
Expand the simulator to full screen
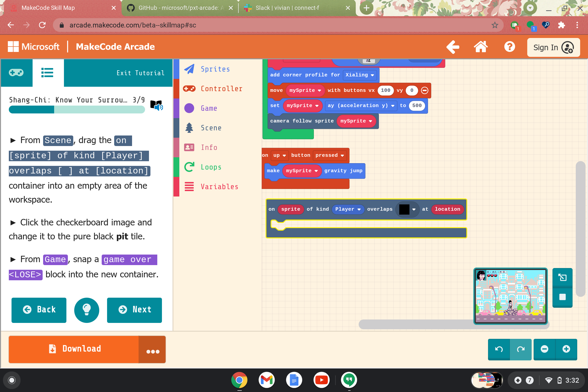pyautogui.click(x=562, y=278)
